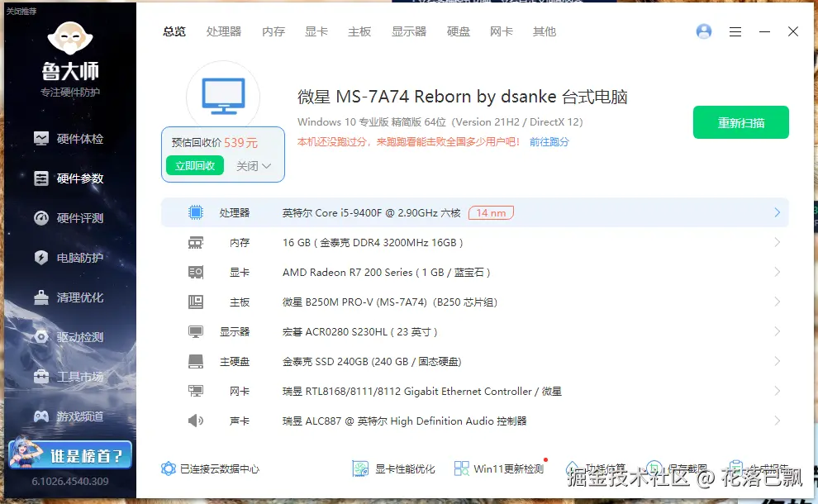The width and height of the screenshot is (818, 504).
Task: Expand the 显卡 row chevron
Action: pyautogui.click(x=777, y=272)
